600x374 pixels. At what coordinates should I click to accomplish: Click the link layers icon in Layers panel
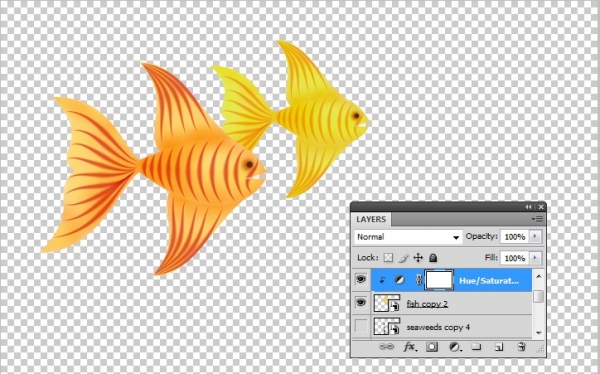(x=386, y=347)
